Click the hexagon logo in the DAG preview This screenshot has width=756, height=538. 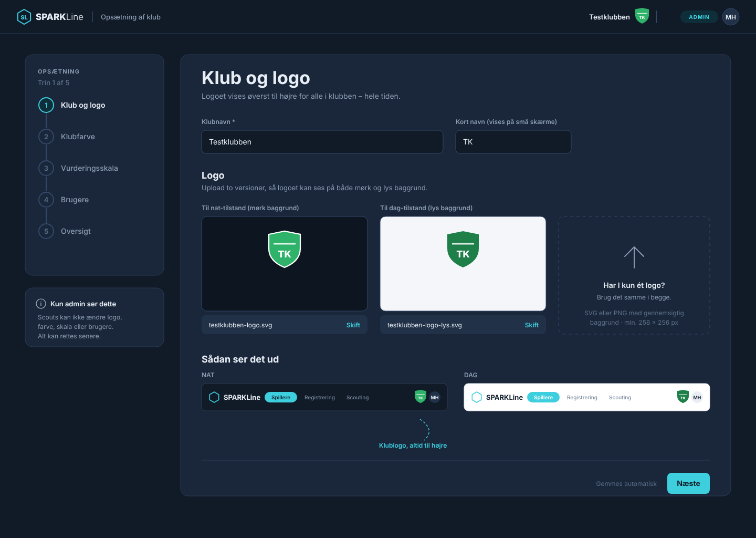[477, 397]
